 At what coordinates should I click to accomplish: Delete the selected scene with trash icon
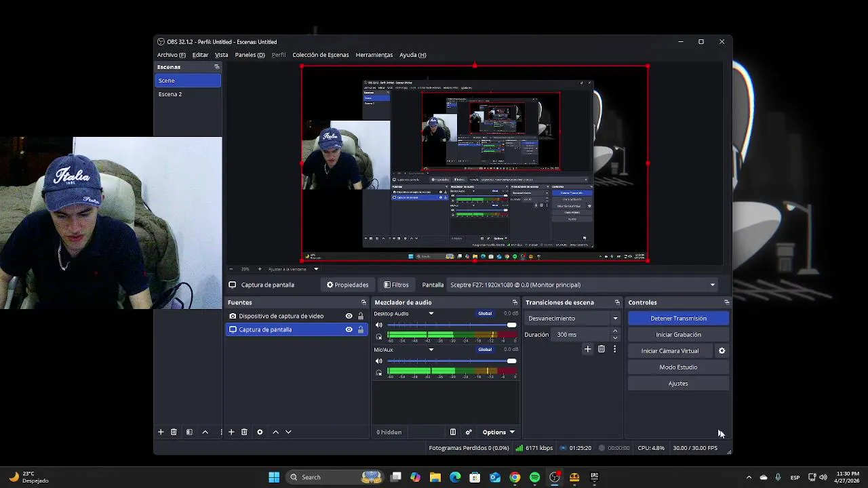tap(174, 432)
